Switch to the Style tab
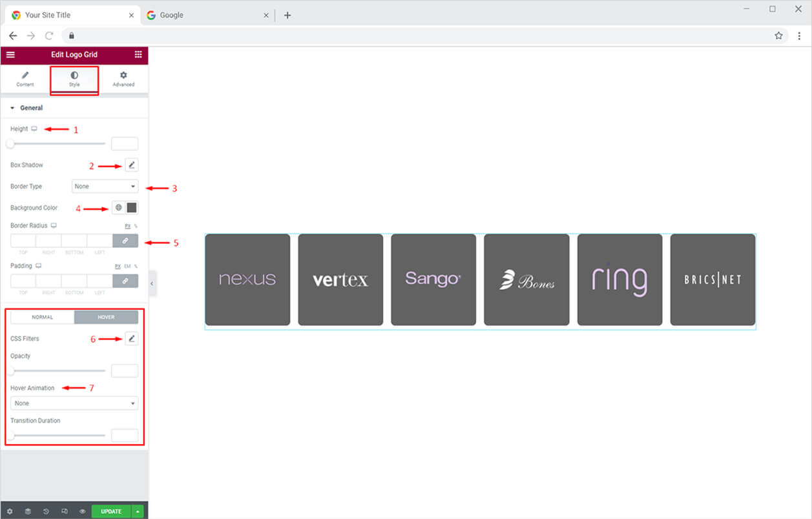Image resolution: width=812 pixels, height=519 pixels. tap(74, 79)
